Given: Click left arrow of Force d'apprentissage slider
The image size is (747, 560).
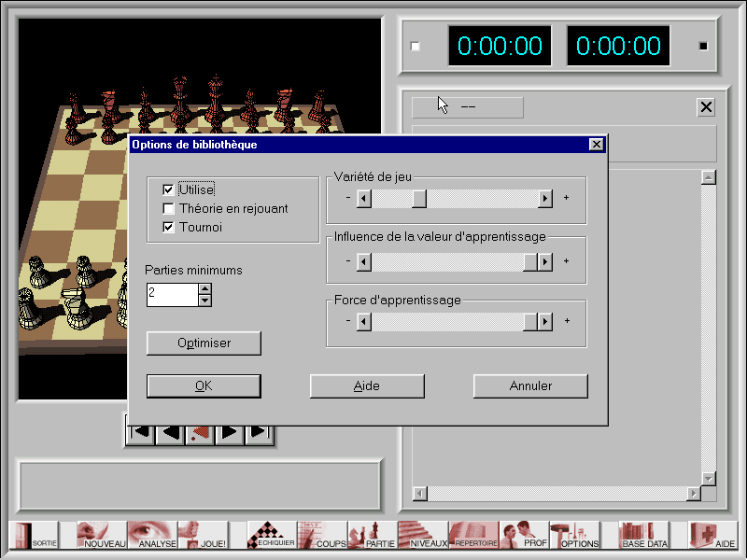Looking at the screenshot, I should pos(364,321).
